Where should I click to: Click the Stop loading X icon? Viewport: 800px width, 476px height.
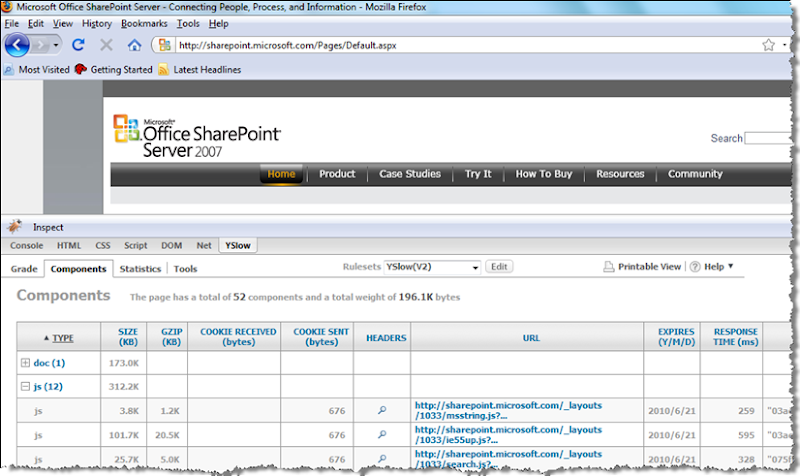(106, 45)
